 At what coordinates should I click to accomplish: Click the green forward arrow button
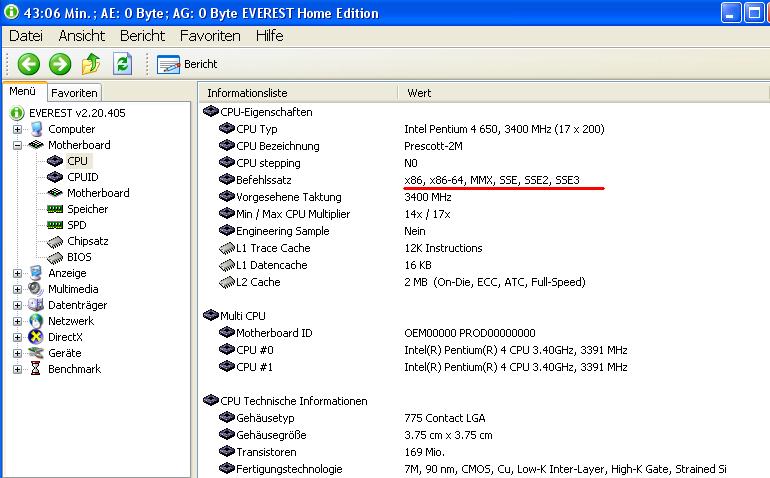point(60,64)
